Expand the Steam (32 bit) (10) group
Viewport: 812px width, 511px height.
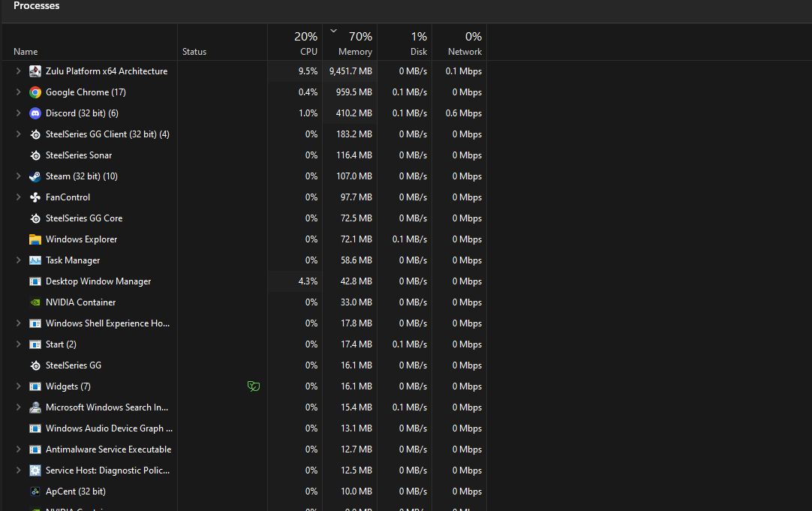pos(18,176)
